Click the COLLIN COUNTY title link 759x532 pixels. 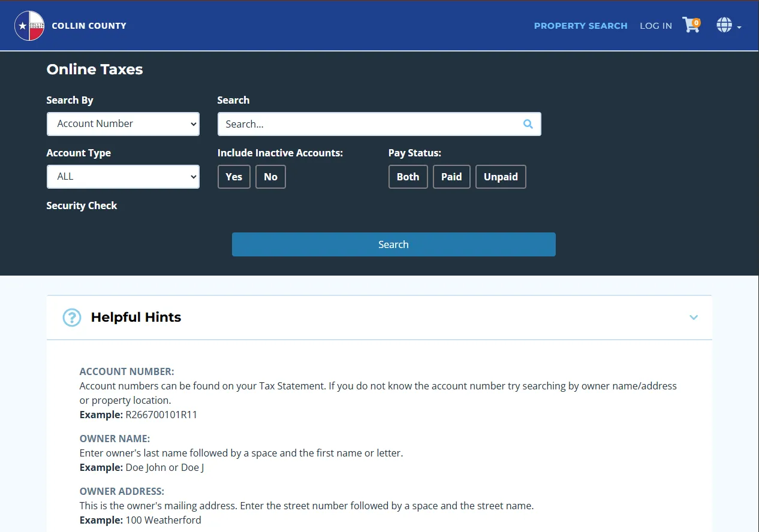pyautogui.click(x=89, y=26)
